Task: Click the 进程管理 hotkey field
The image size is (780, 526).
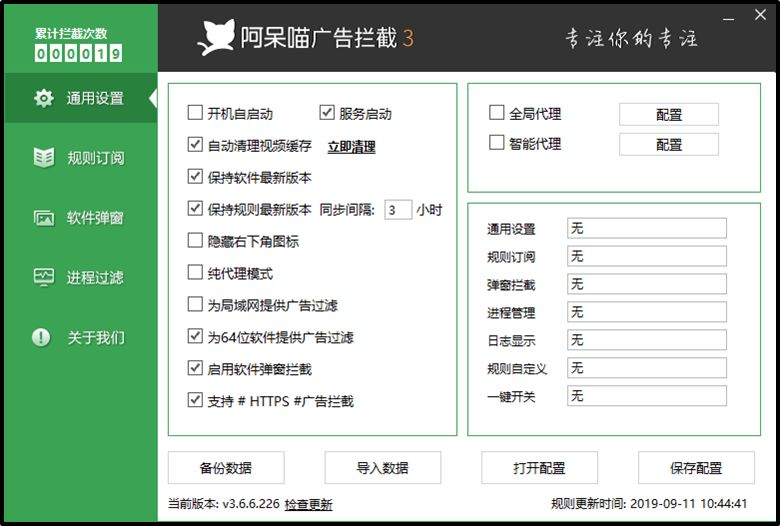Action: click(x=647, y=312)
